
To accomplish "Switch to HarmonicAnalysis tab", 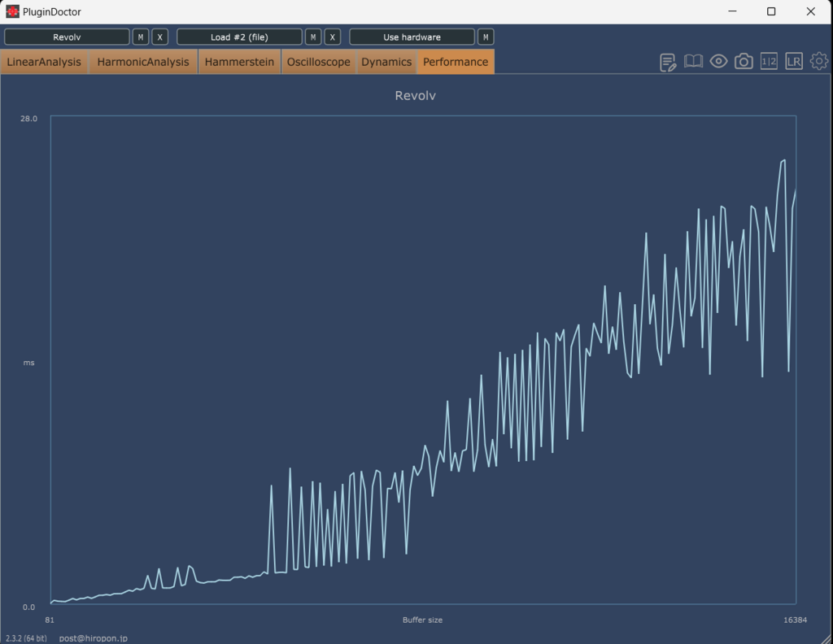I will pyautogui.click(x=143, y=62).
